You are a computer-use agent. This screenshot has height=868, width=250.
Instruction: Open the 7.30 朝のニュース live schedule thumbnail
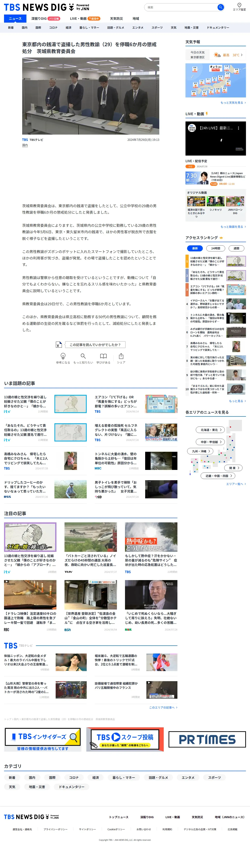pos(197,178)
